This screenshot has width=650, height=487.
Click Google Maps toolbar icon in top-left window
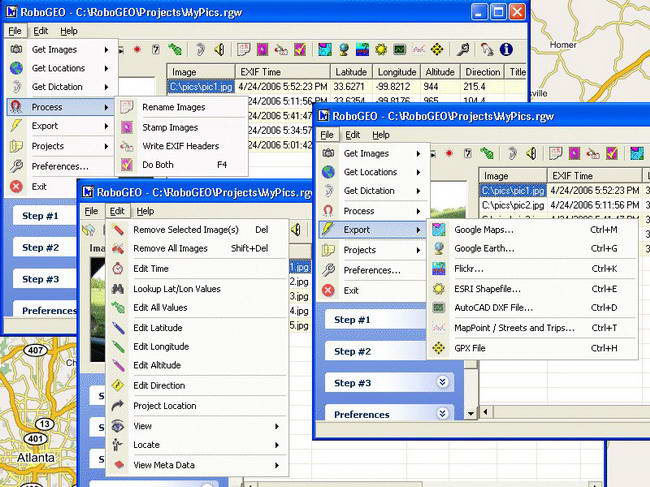tap(325, 50)
